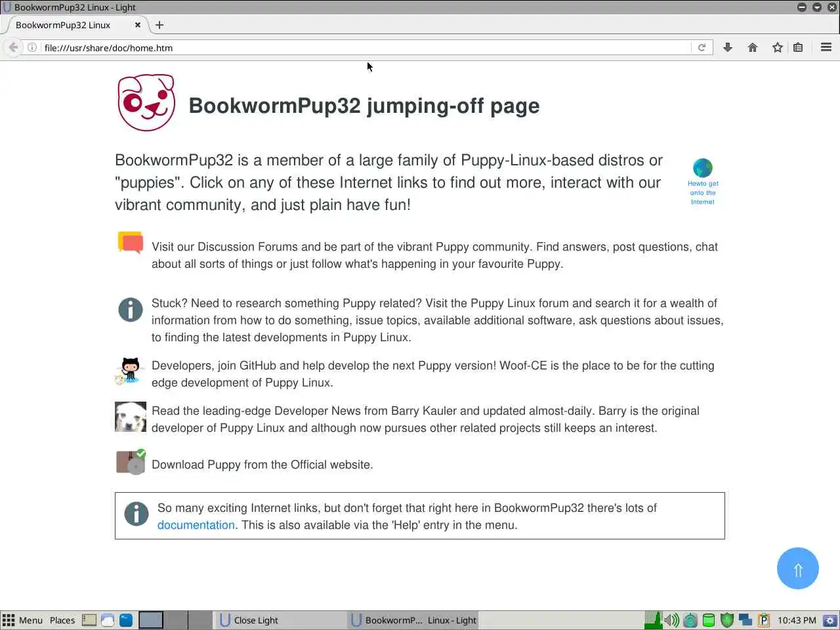The width and height of the screenshot is (840, 630).
Task: Open the Places menu in taskbar
Action: pyautogui.click(x=62, y=620)
